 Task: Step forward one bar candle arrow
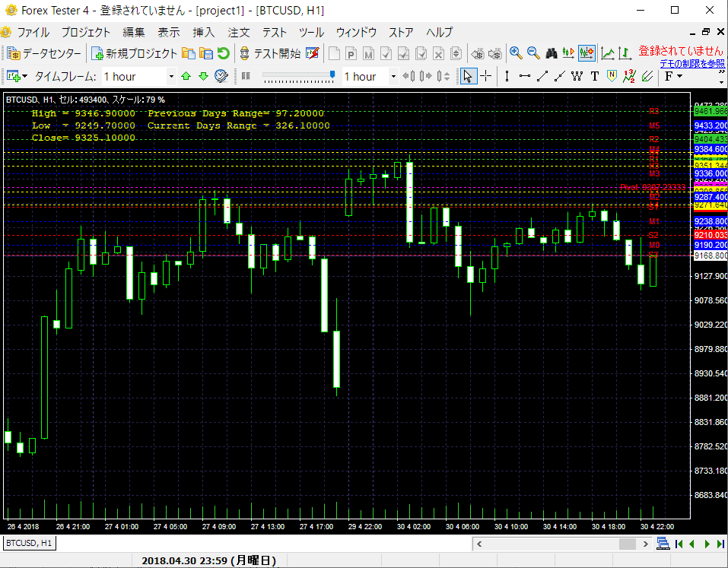(x=425, y=76)
